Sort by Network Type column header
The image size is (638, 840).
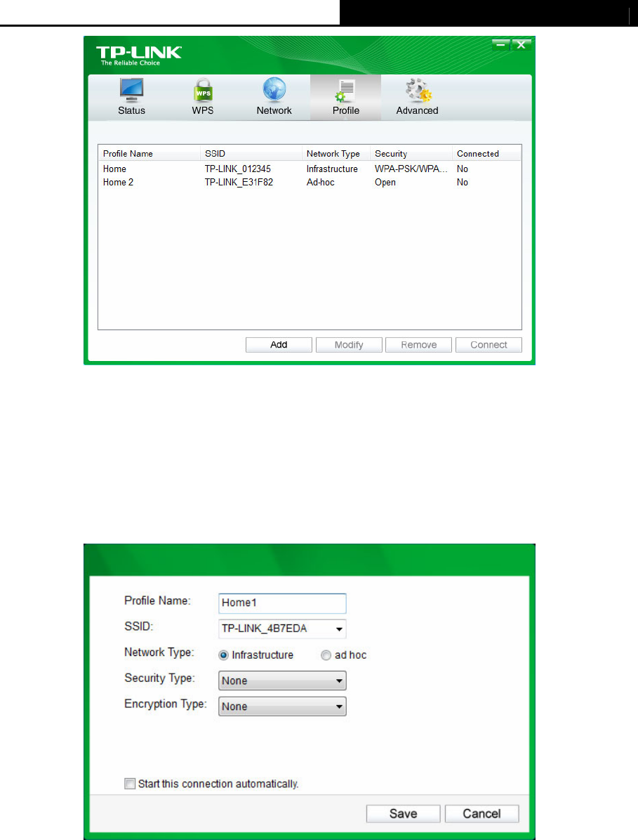coord(336,153)
